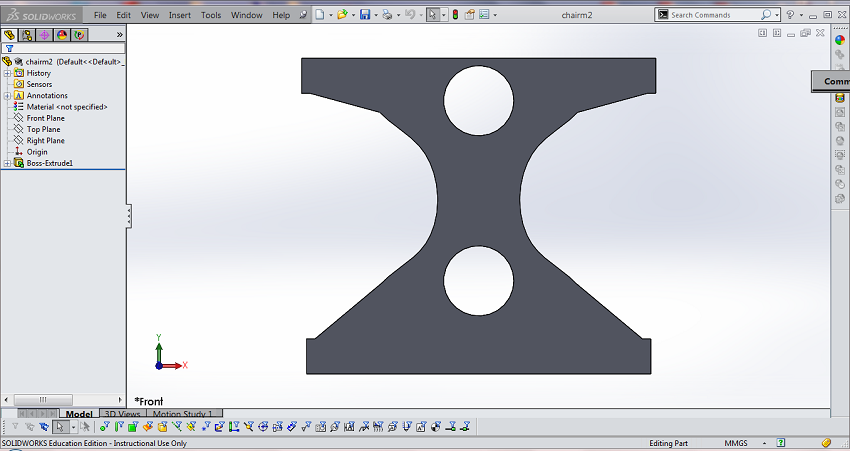This screenshot has height=451, width=850.
Task: Expand the Boss-Extrude1 feature node
Action: coord(7,163)
